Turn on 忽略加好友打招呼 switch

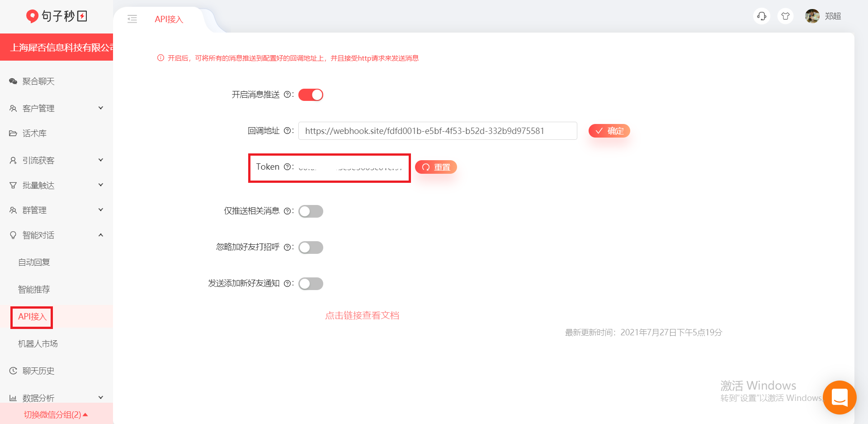pos(311,248)
